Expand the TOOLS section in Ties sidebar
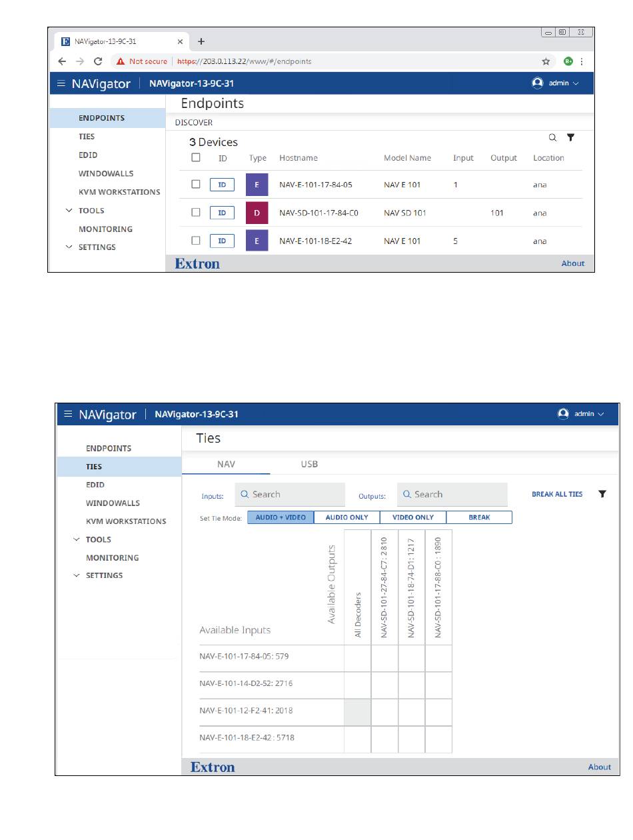 point(98,539)
